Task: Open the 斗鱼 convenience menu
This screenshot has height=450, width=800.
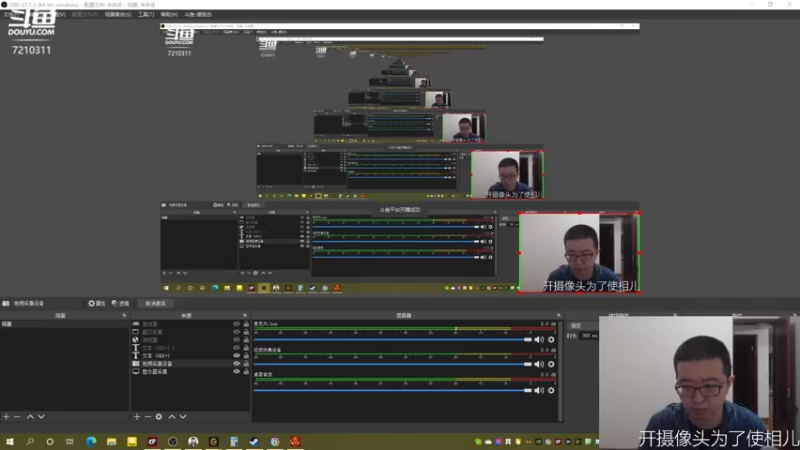Action: point(198,14)
